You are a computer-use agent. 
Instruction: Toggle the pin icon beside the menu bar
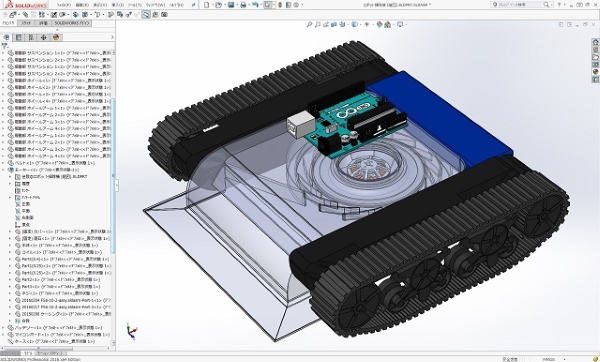click(194, 5)
